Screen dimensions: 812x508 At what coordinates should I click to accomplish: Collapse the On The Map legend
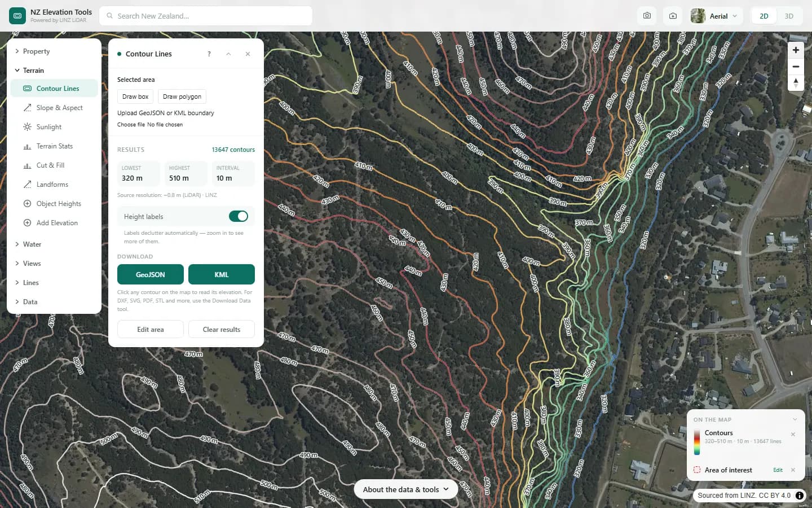click(795, 419)
